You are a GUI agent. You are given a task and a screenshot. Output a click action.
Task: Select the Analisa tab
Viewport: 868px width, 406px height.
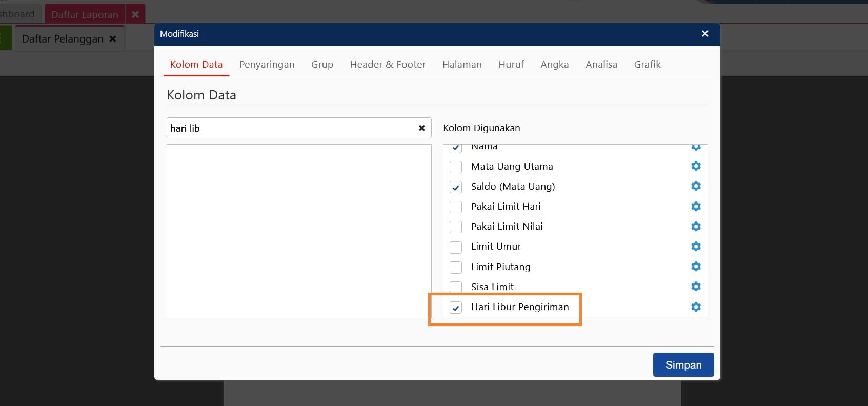pyautogui.click(x=601, y=65)
